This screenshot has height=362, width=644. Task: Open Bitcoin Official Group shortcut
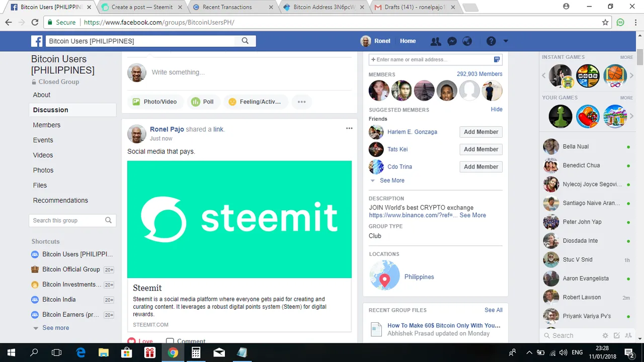click(x=71, y=269)
